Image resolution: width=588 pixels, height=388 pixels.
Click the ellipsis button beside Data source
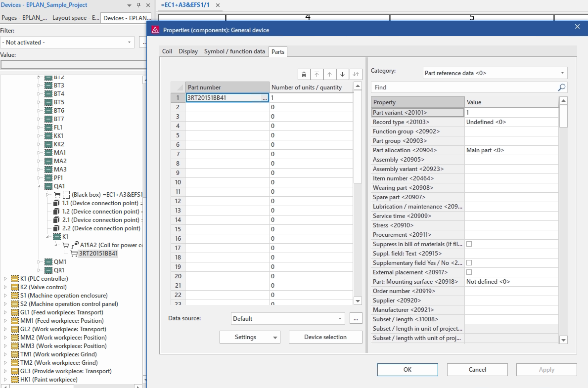pos(356,319)
